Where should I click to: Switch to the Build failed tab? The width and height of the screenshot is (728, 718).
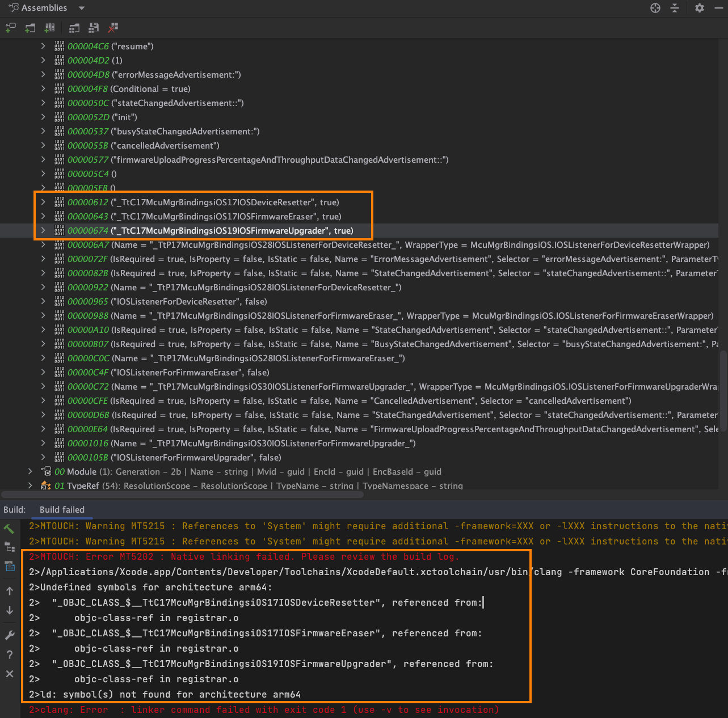coord(62,509)
